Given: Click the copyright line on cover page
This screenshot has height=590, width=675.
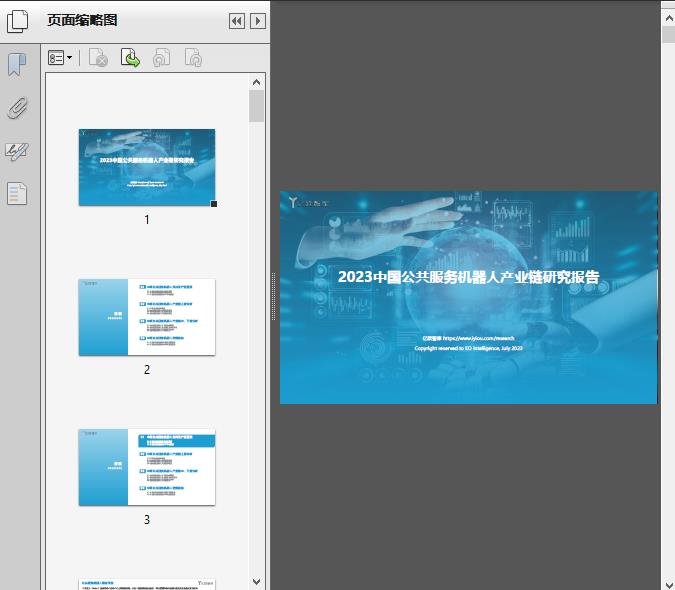Looking at the screenshot, I should coord(468,348).
